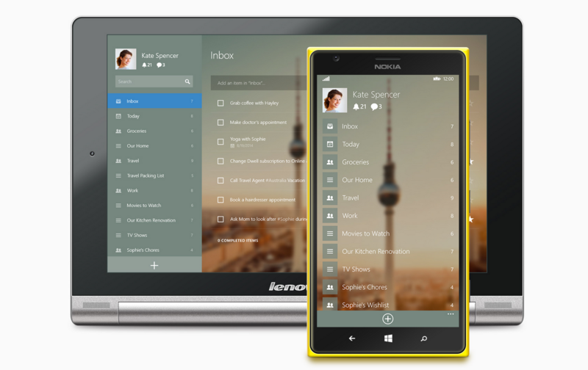Tap the Today calendar icon on the phone
The width and height of the screenshot is (588, 370).
[x=330, y=144]
